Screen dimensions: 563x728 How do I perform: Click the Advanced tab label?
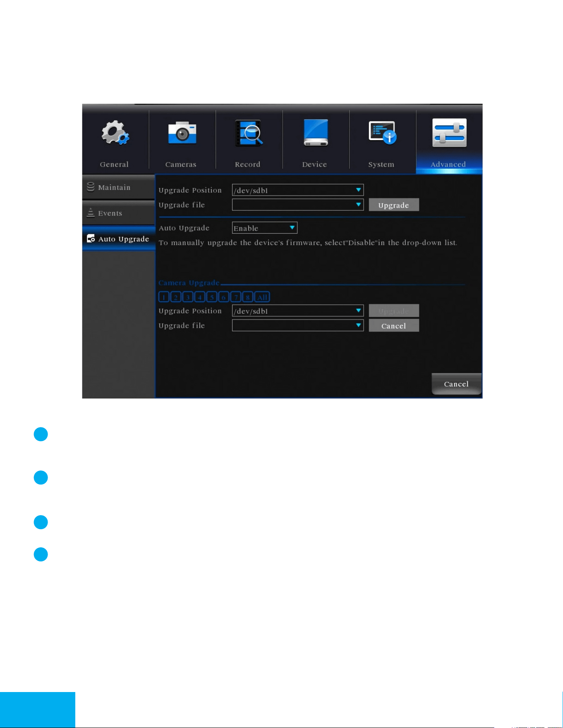448,164
